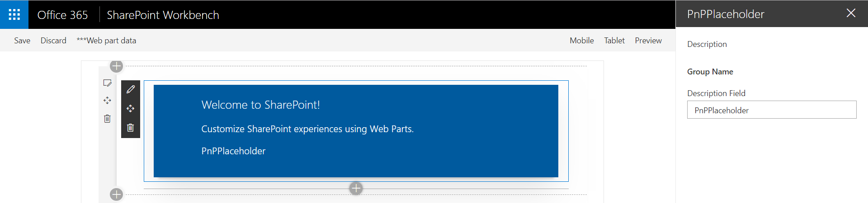Delete the section with the light trash icon
Screen dimensions: 868x203
click(107, 119)
